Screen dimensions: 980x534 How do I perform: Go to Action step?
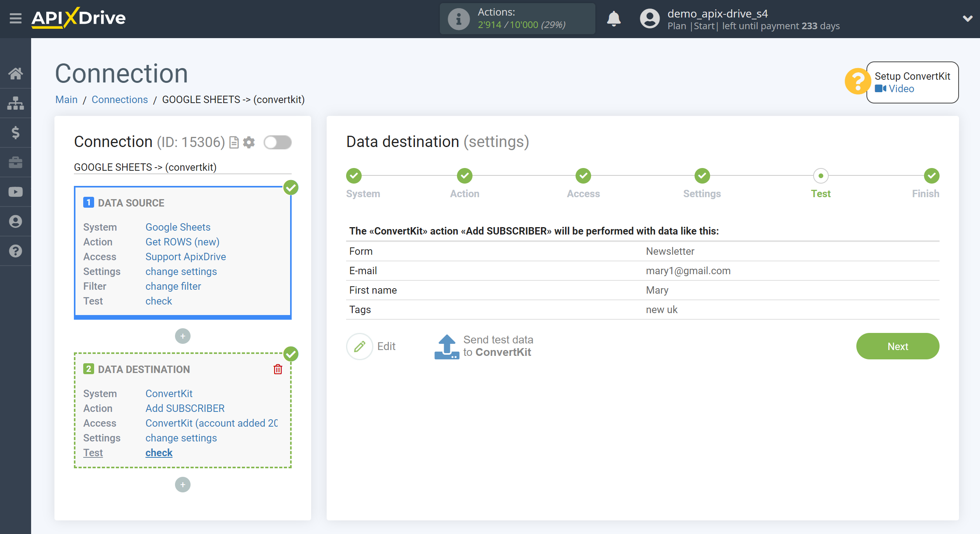click(465, 176)
